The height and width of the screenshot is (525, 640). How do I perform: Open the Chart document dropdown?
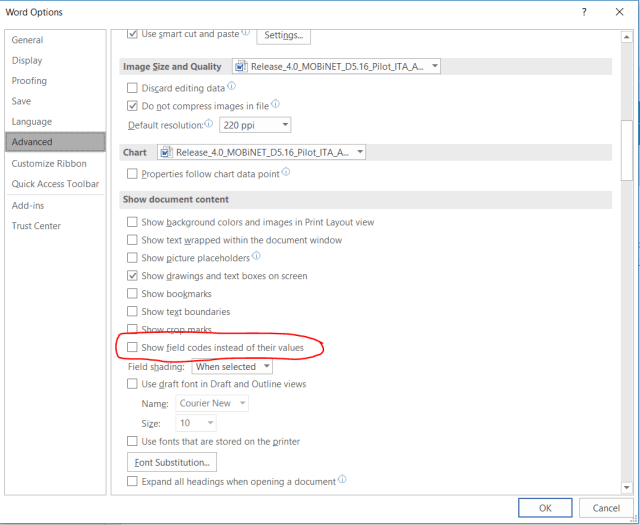click(x=261, y=152)
